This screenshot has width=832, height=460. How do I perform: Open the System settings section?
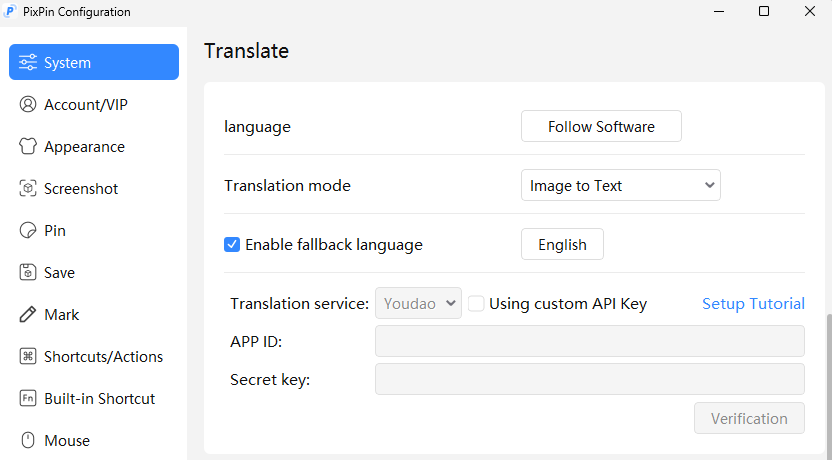click(94, 62)
